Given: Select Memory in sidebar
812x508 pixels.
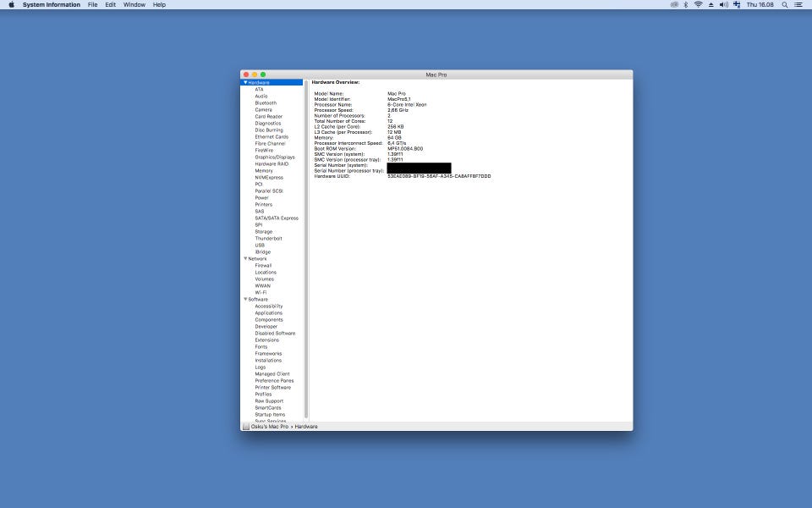Looking at the screenshot, I should [264, 170].
